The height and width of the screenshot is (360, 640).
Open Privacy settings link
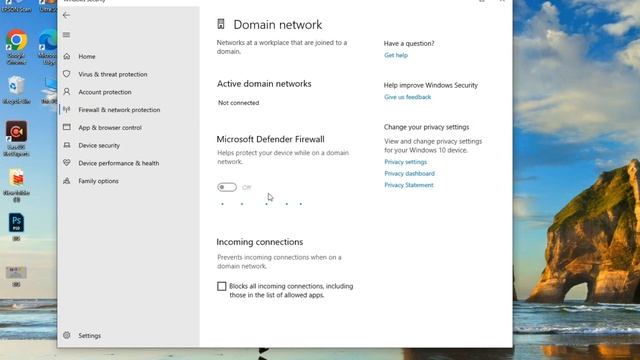click(x=405, y=162)
